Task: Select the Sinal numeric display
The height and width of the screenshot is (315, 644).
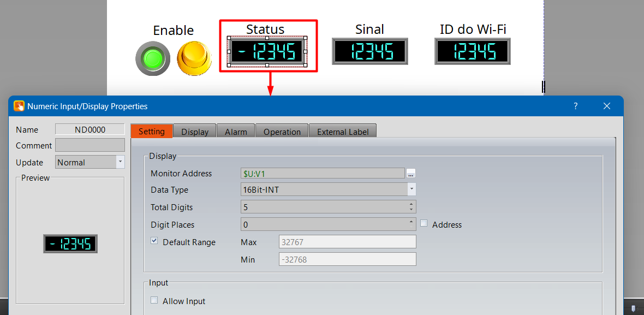Action: pos(370,52)
